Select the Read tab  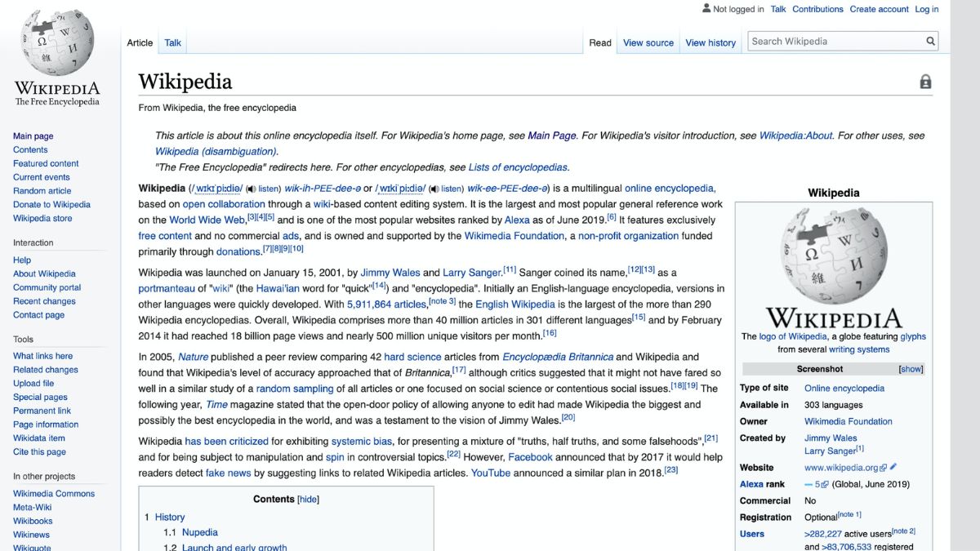click(600, 42)
